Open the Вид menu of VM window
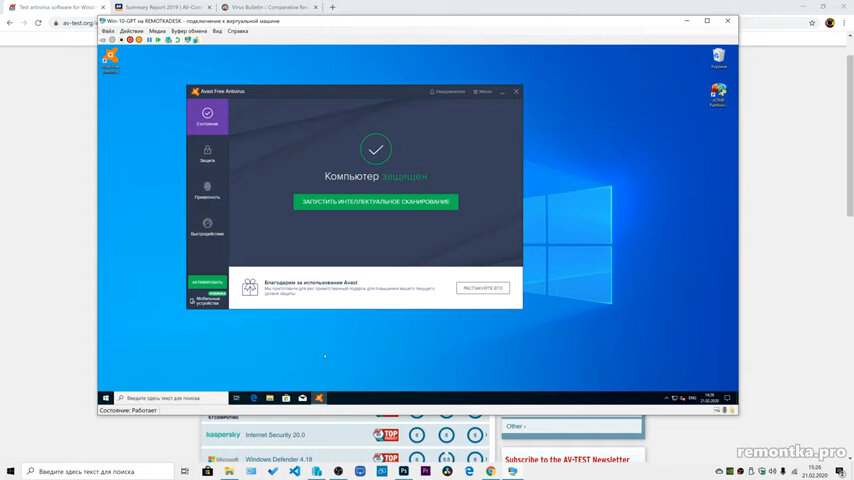 (x=217, y=31)
